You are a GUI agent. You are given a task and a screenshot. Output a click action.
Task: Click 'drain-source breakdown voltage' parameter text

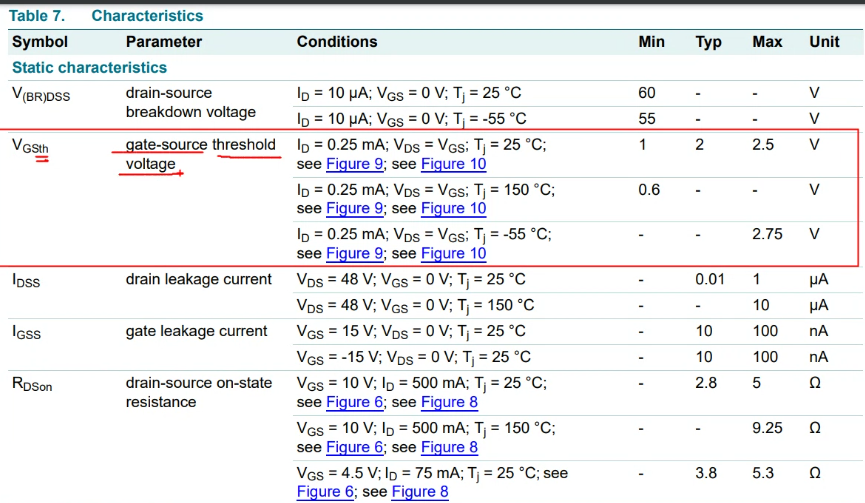point(191,103)
